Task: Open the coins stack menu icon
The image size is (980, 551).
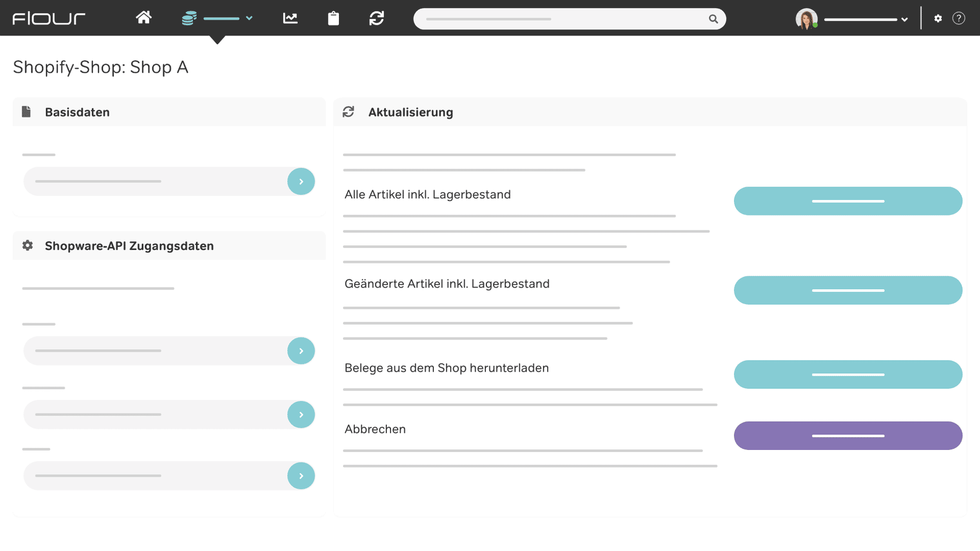Action: tap(189, 19)
